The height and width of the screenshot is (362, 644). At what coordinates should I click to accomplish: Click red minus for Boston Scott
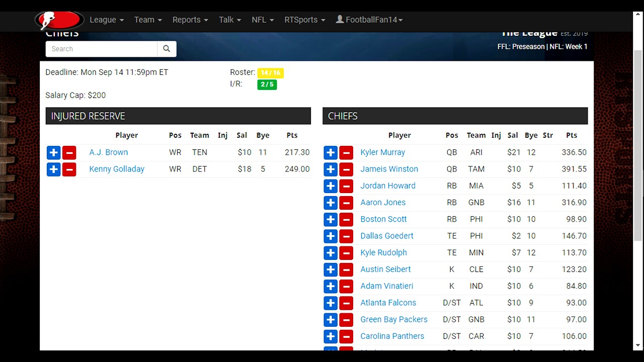click(x=346, y=220)
